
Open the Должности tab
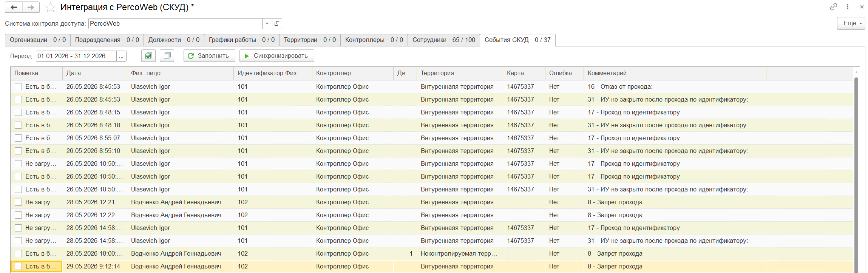coord(174,40)
